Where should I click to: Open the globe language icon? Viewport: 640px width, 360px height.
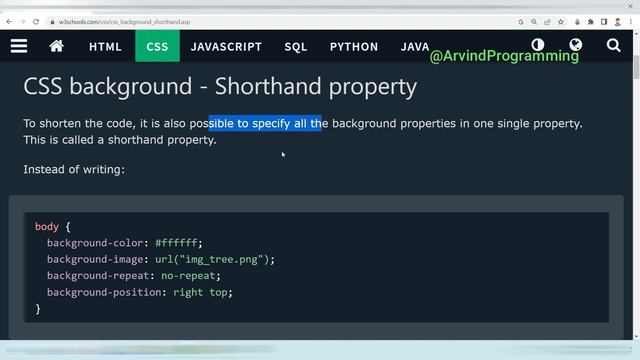point(576,44)
